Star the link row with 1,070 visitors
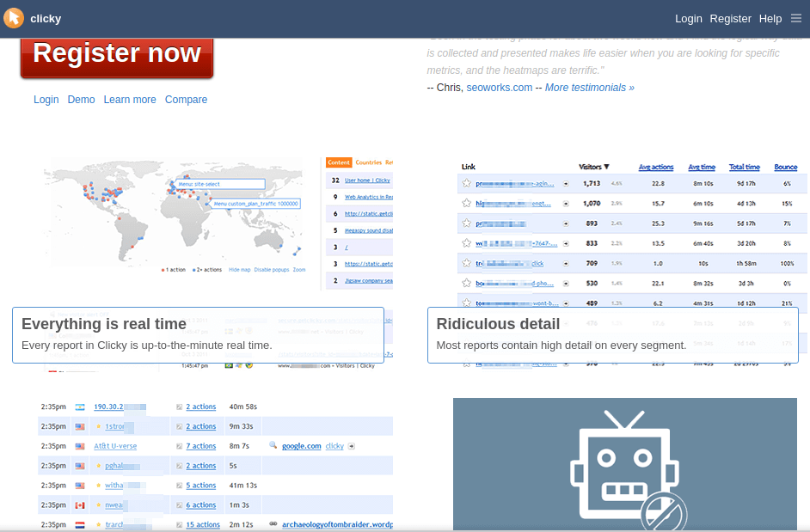Image resolution: width=810 pixels, height=532 pixels. (466, 203)
